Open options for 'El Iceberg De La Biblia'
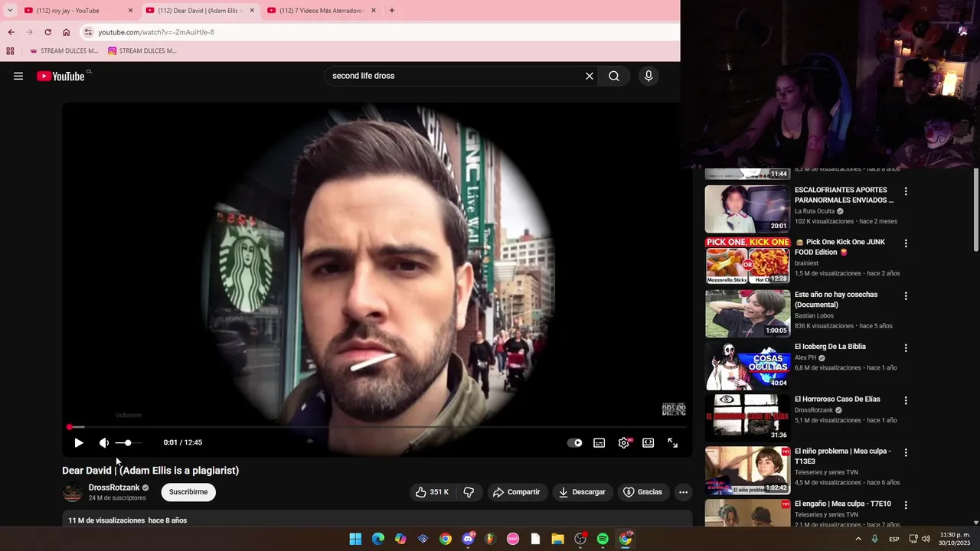 pos(906,348)
